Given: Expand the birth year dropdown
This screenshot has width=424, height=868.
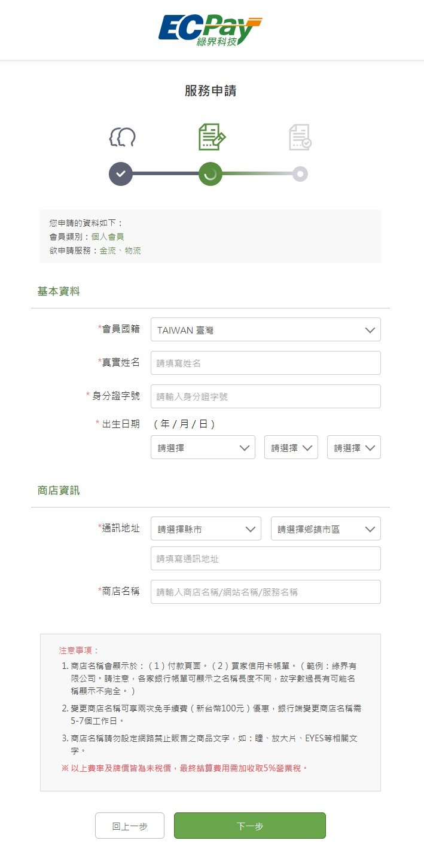Looking at the screenshot, I should [203, 447].
